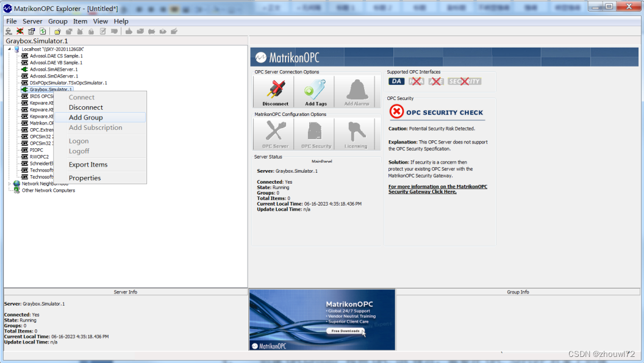
Task: Click the DA interface badge
Action: click(x=396, y=81)
